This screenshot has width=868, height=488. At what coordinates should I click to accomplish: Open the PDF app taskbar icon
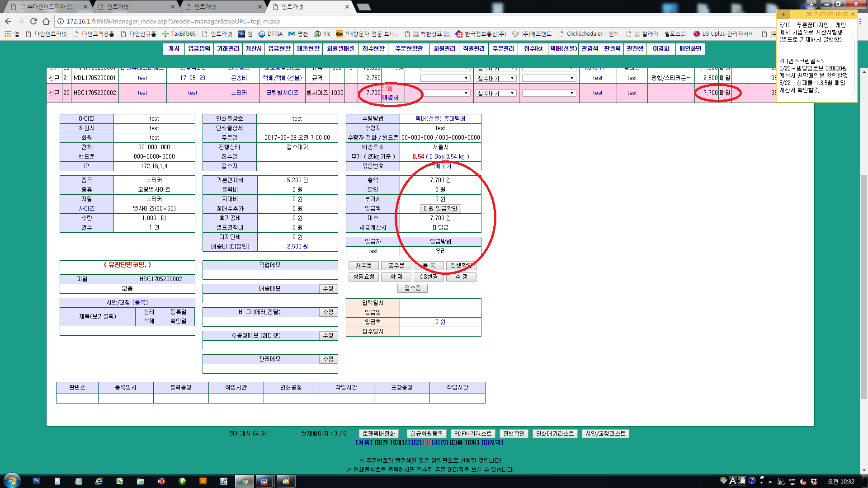click(x=161, y=481)
